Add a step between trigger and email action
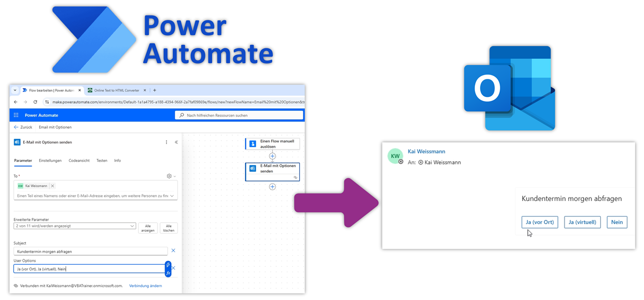 pos(272,156)
